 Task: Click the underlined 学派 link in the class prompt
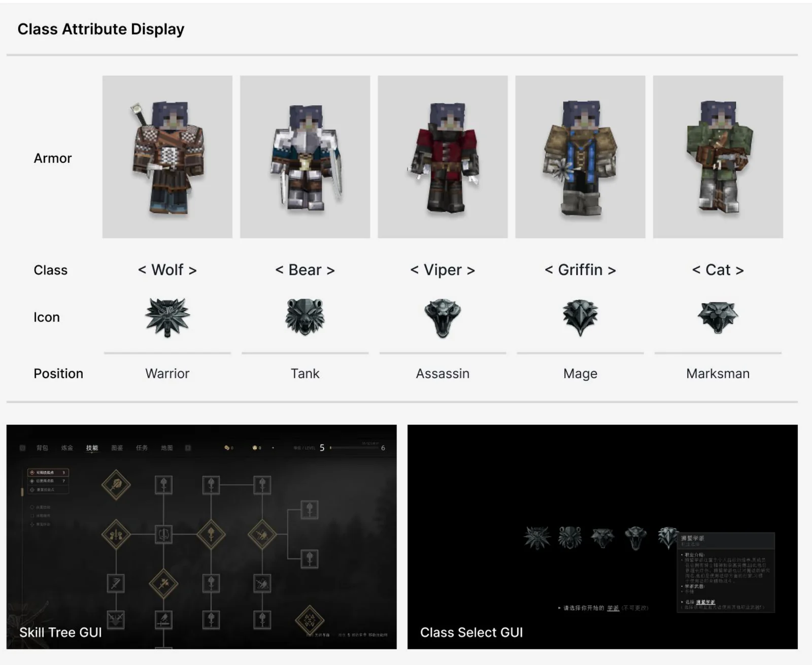coord(613,608)
